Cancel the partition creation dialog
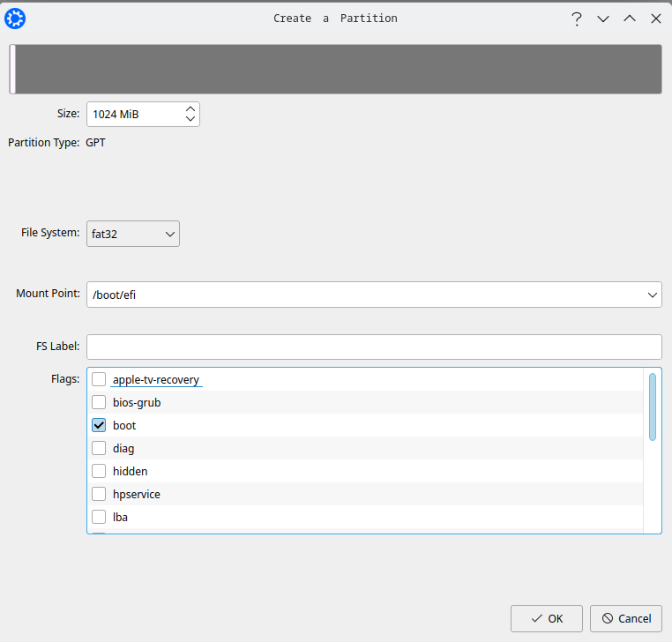The height and width of the screenshot is (642, 672). point(626,618)
